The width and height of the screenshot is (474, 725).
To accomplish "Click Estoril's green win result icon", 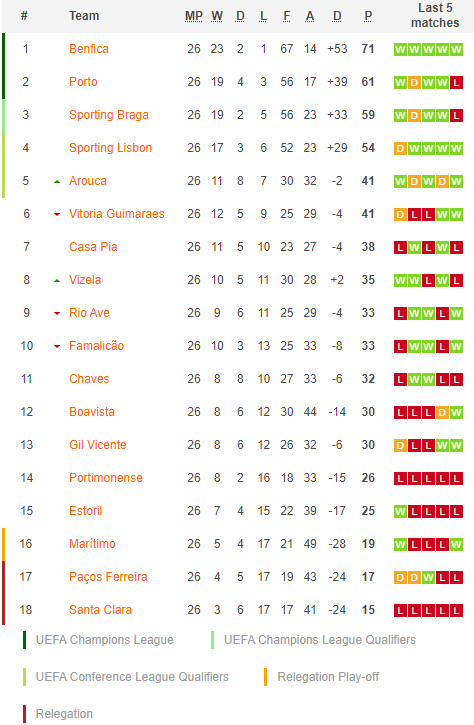I will tap(400, 511).
